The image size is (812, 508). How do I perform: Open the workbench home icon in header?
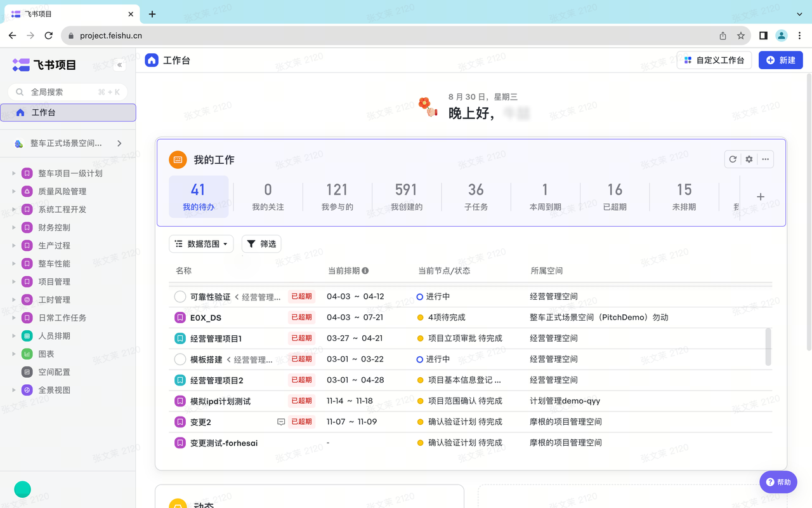152,60
